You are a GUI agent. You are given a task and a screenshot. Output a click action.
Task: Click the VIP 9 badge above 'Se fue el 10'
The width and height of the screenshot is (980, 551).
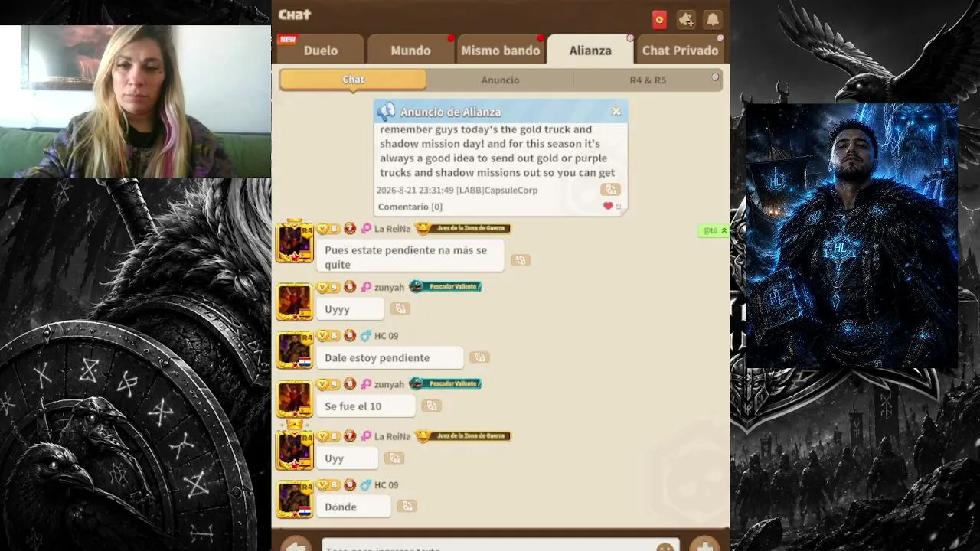pyautogui.click(x=328, y=384)
